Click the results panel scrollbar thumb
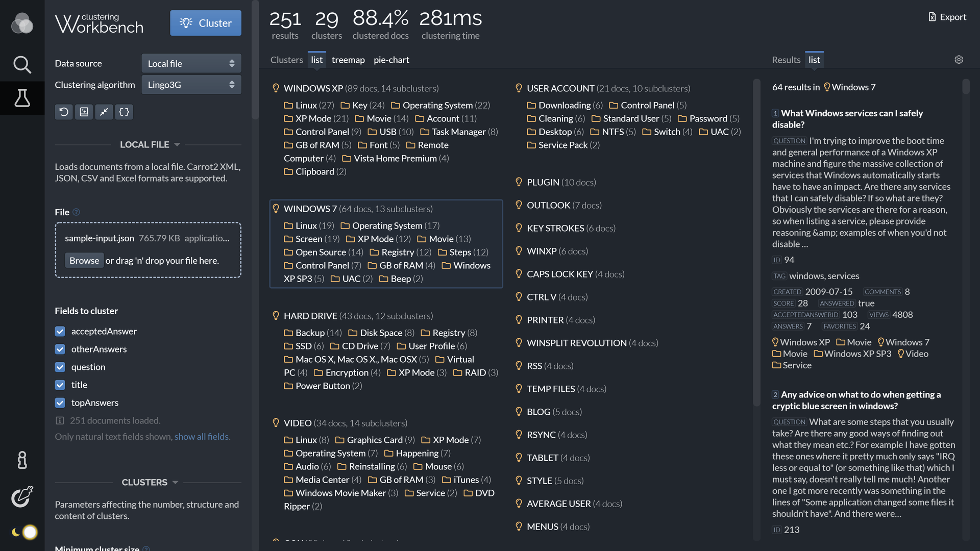Screen dimensions: 980x551 pyautogui.click(x=966, y=87)
